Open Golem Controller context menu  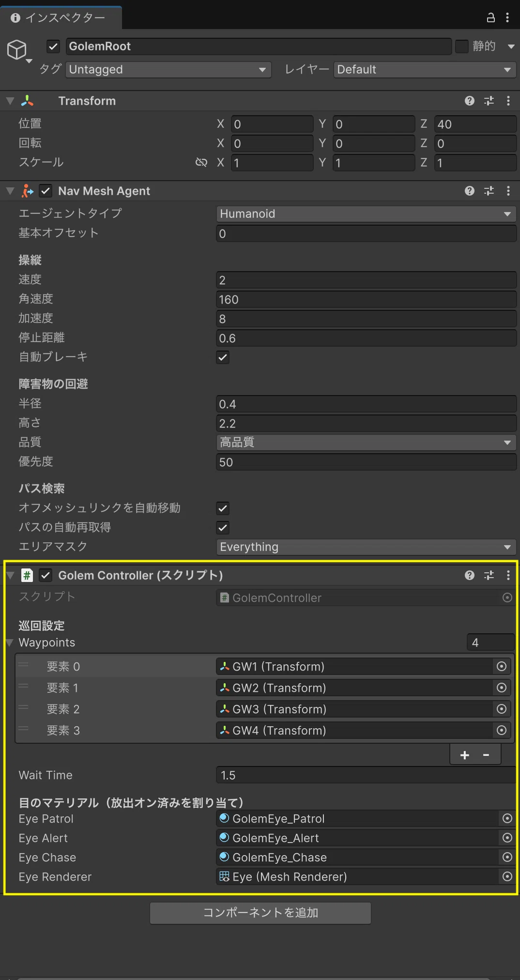point(508,575)
